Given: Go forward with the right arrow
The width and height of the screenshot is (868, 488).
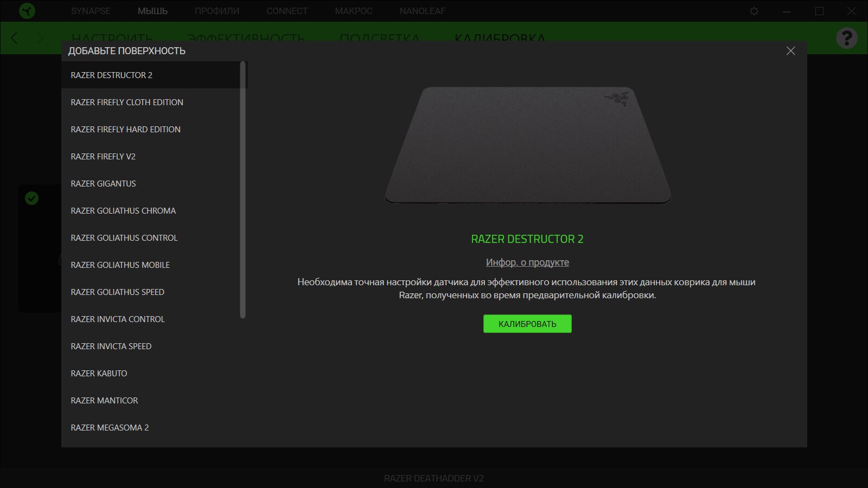Looking at the screenshot, I should [40, 38].
